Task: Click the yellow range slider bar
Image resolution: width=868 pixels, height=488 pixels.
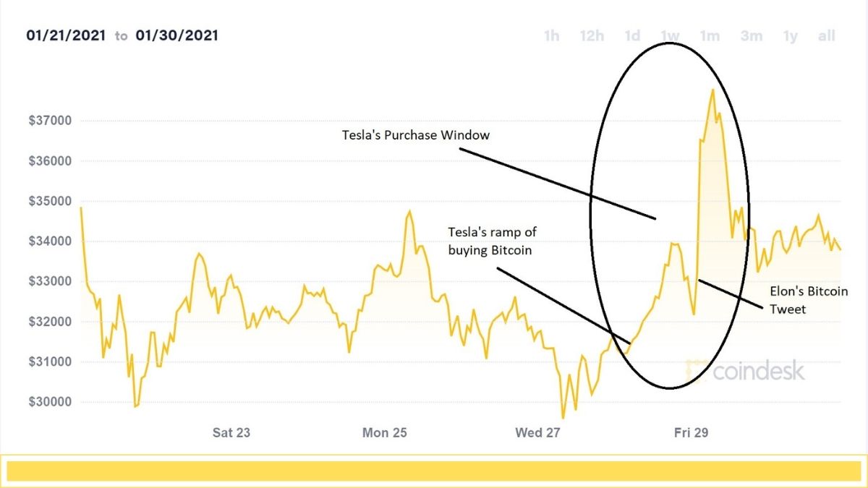Action: (x=433, y=471)
